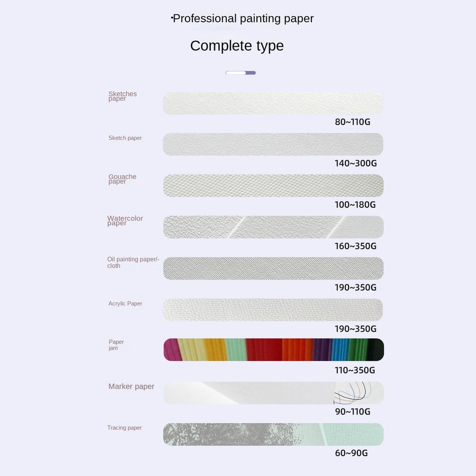Screen dimensions: 476x476
Task: Click the "Watercolor paper" label
Action: coord(125,221)
